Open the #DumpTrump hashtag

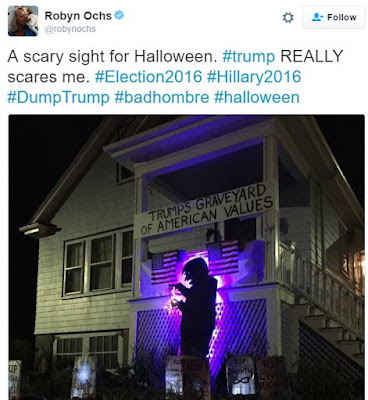point(58,97)
